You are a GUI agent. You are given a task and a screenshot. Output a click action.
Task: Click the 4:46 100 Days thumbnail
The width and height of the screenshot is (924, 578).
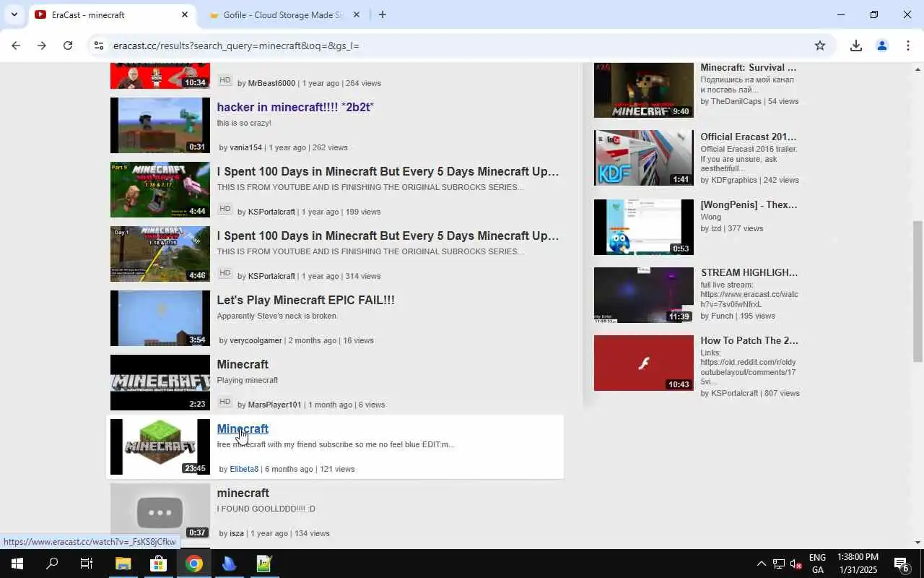[x=160, y=254]
